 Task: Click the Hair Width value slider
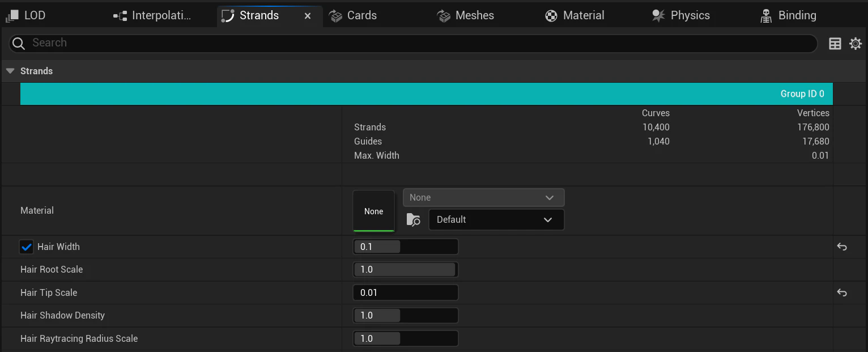point(406,247)
